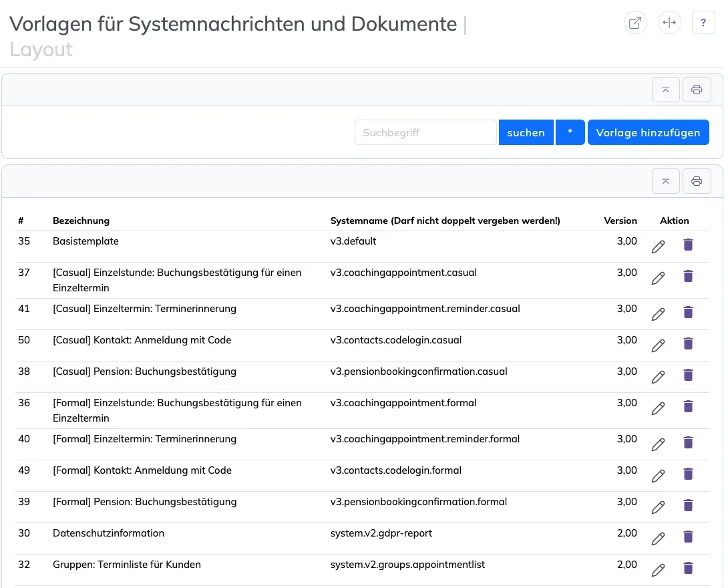
Task: Delete [Formal] Kontakt: Anmeldung mit Code
Action: point(688,474)
